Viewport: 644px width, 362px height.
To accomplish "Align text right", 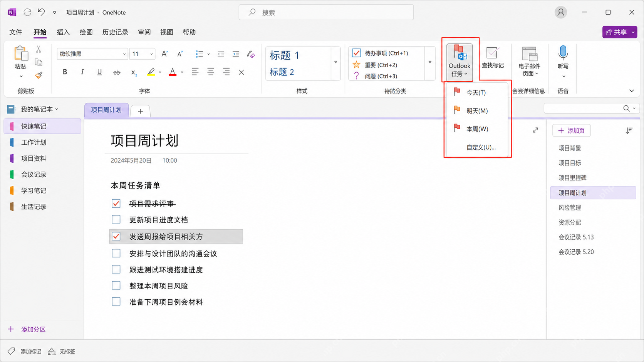I will 226,72.
